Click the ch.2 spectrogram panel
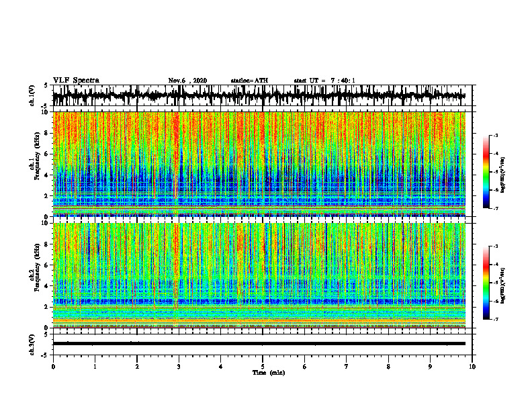Screen dimensions: 532x411 259,275
